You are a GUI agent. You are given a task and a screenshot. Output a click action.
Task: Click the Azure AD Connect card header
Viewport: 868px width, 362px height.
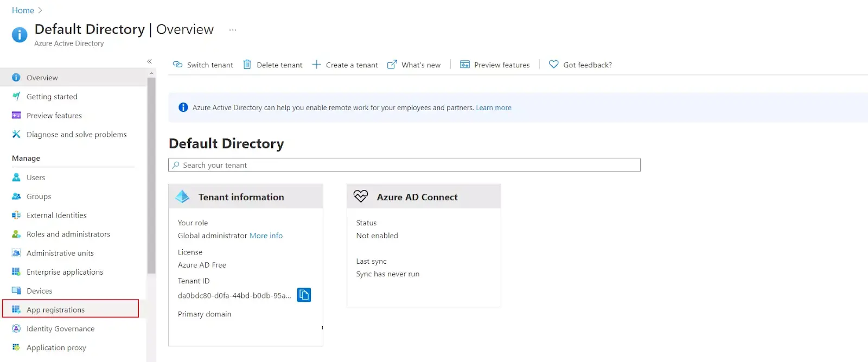424,196
